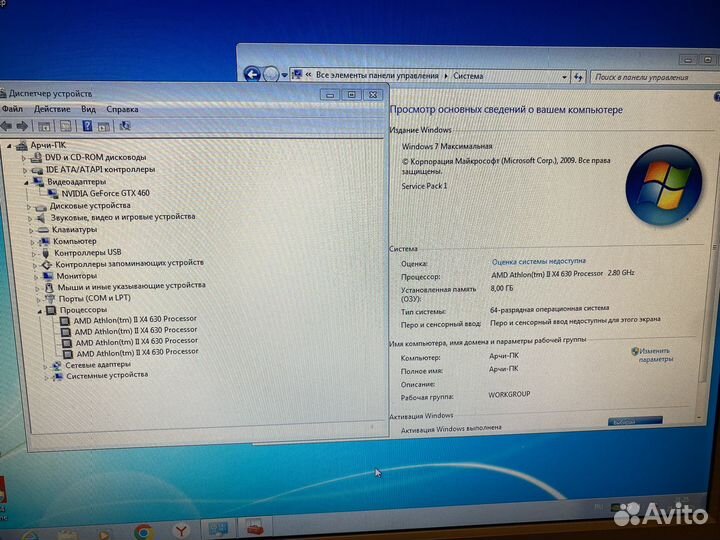Click the Оценка системы недоступна link
The image size is (720, 540).
539,261
